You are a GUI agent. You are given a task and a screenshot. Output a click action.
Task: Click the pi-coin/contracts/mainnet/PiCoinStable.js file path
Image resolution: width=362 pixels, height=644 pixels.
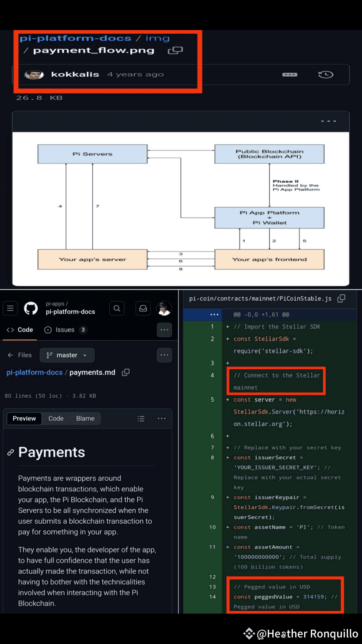point(261,299)
